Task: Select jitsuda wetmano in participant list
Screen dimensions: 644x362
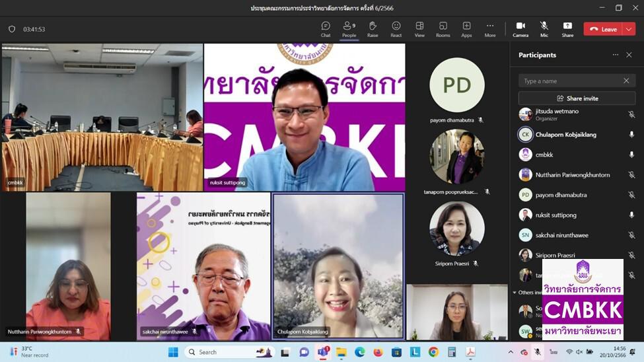Action: pos(577,114)
